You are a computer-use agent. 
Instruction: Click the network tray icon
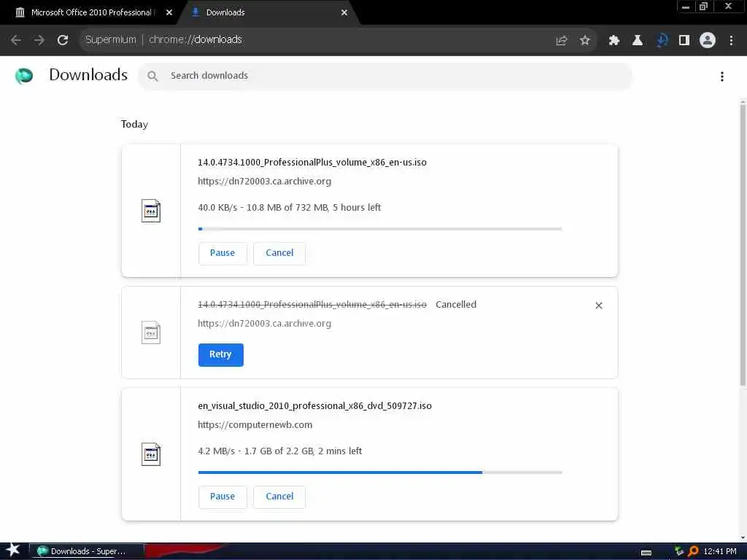[x=679, y=551]
